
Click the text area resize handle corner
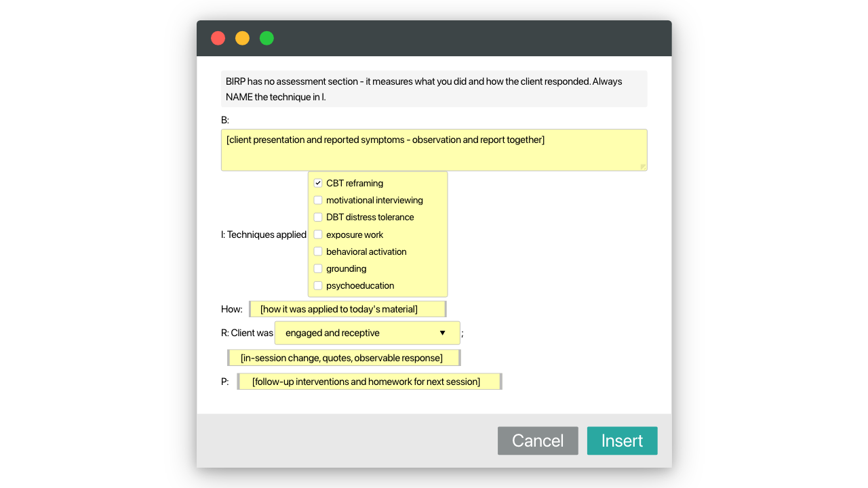(643, 166)
